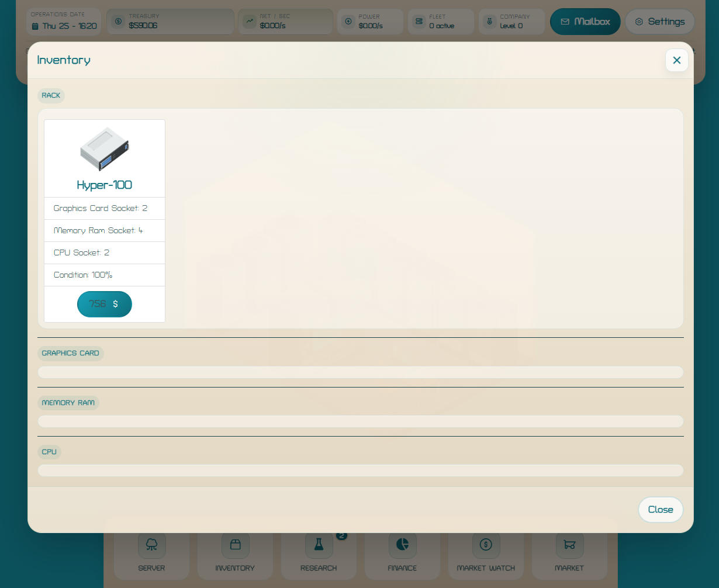Sell the Hyper-100 rack for 756 $
Image resolution: width=719 pixels, height=588 pixels.
[105, 304]
